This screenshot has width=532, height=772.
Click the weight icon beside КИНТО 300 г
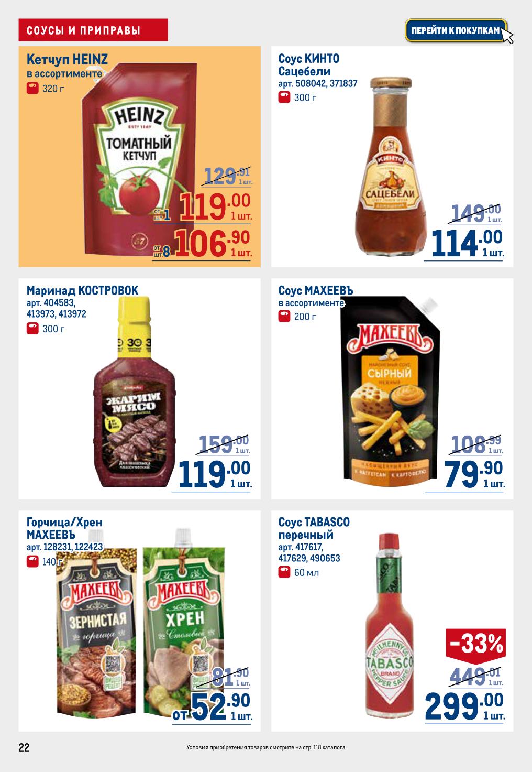pos(284,97)
